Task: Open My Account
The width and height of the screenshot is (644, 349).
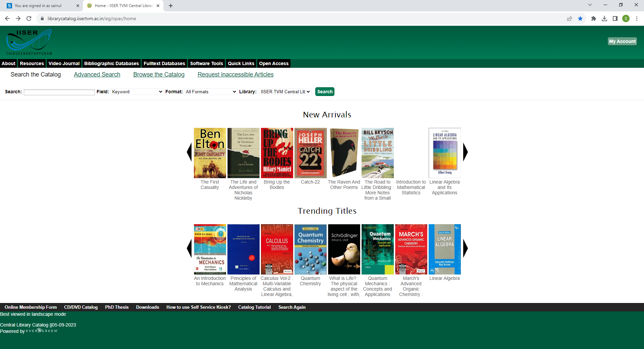Action: point(622,41)
